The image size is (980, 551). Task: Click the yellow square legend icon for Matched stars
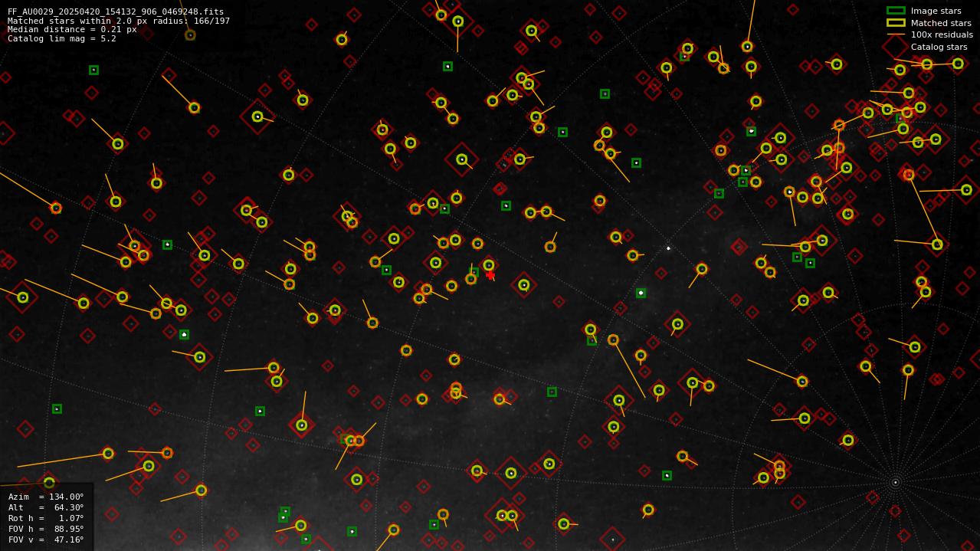click(x=896, y=23)
